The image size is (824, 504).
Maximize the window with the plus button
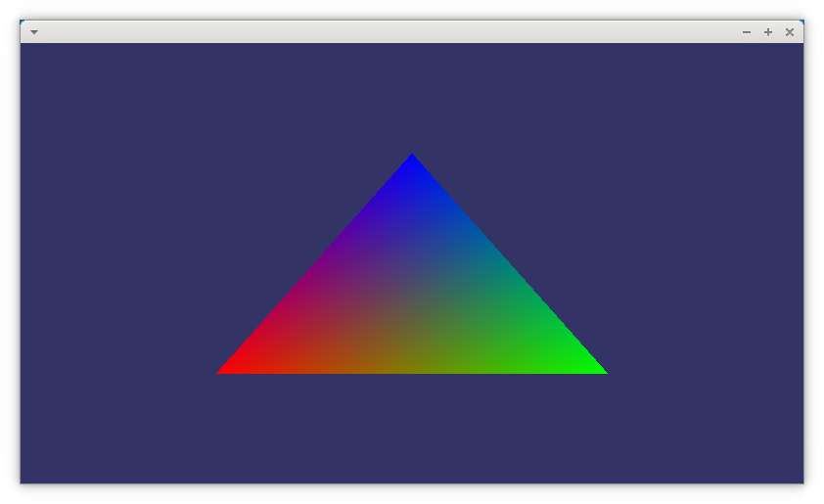pyautogui.click(x=768, y=32)
